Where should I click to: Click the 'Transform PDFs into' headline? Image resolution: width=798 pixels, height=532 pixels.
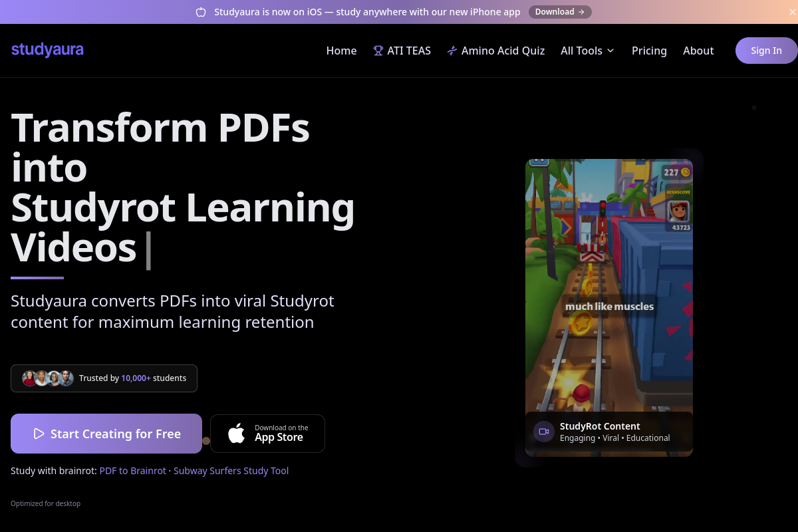160,146
